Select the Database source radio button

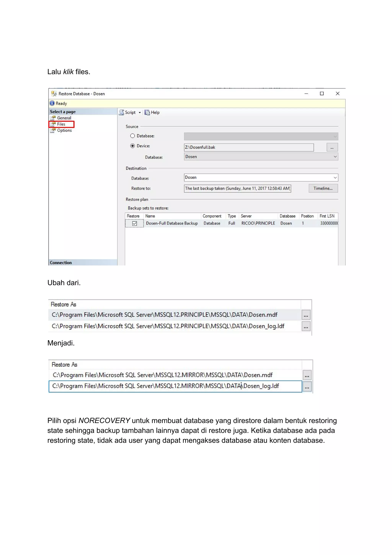tap(132, 136)
